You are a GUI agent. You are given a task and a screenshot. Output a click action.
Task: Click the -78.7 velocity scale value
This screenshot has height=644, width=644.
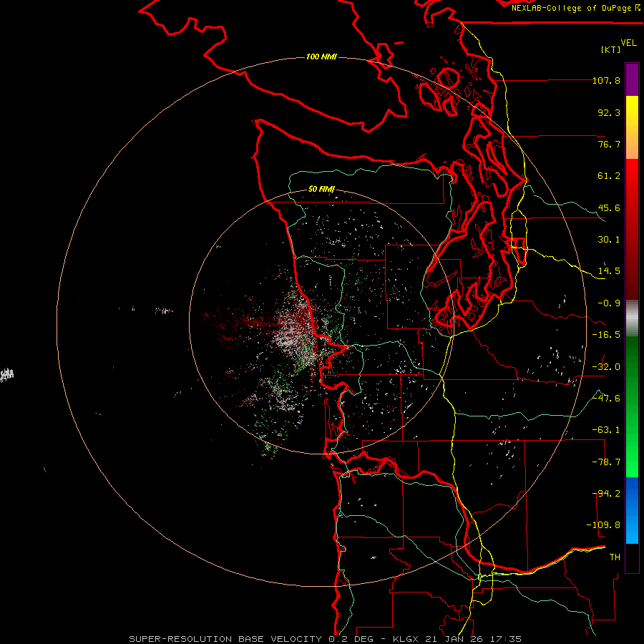coord(606,462)
